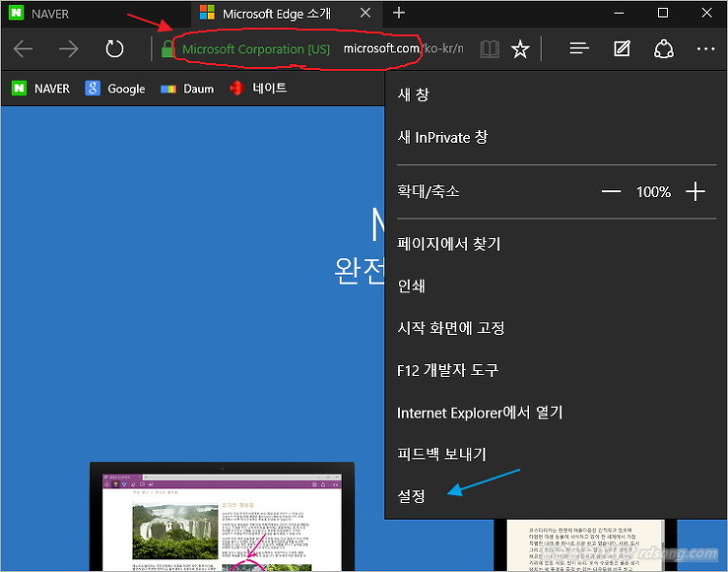Open 설정 from the menu
Image resolution: width=728 pixels, height=572 pixels.
click(x=412, y=495)
